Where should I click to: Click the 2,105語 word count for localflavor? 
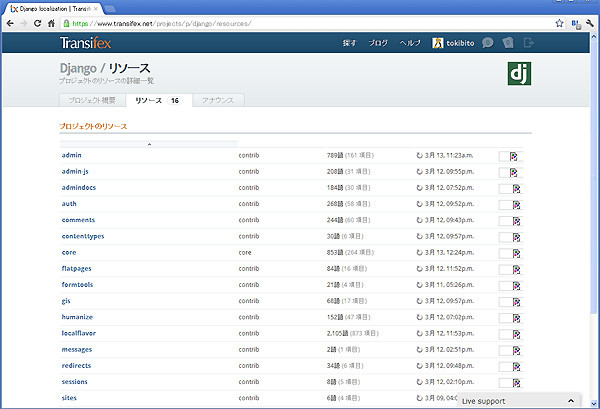337,334
